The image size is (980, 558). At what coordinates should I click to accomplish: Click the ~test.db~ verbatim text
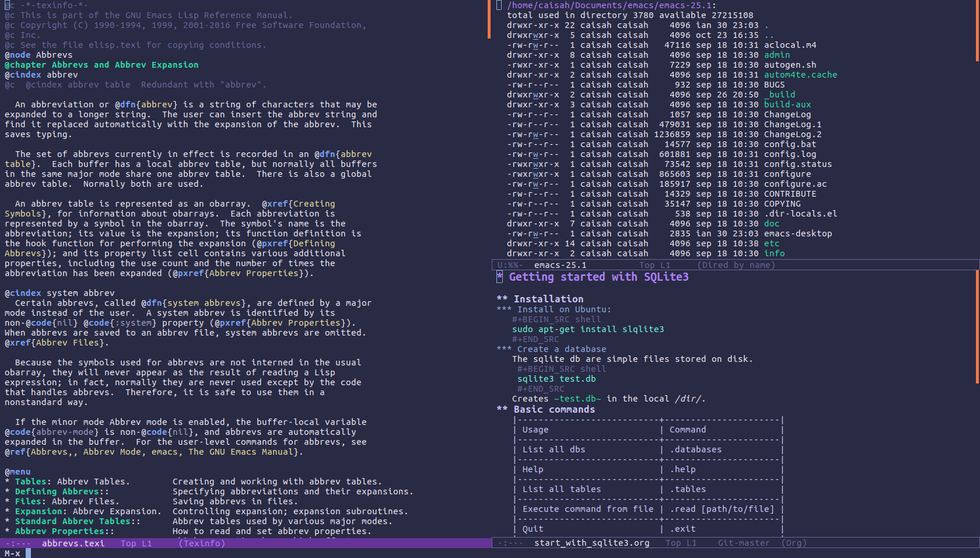(577, 399)
